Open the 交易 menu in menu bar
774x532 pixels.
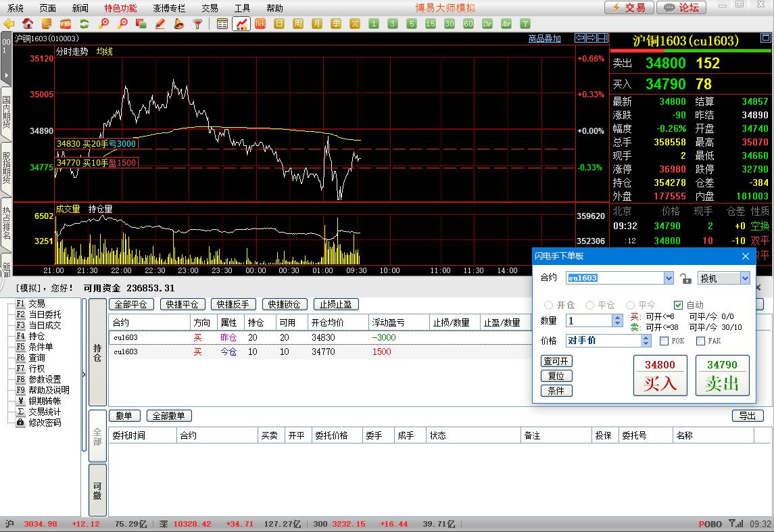(210, 8)
